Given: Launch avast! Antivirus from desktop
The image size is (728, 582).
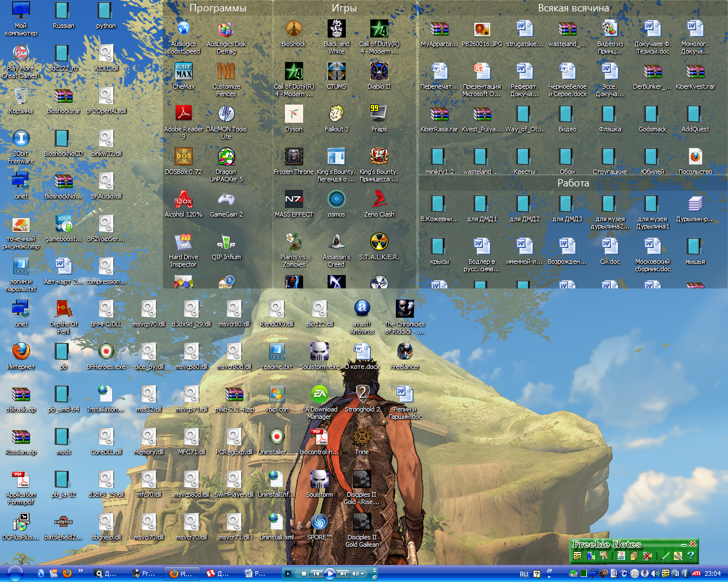Looking at the screenshot, I should [x=362, y=310].
